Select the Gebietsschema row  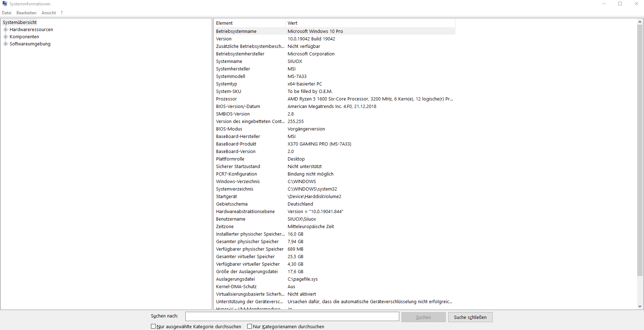[x=335, y=204]
